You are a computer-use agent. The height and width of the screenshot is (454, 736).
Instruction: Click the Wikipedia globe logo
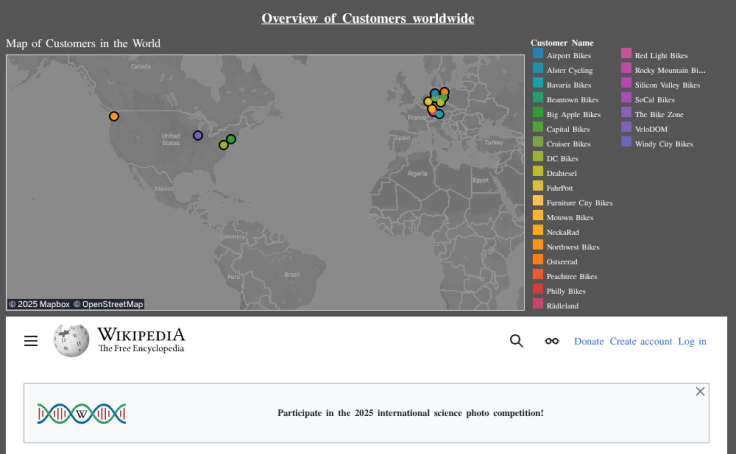pyautogui.click(x=71, y=341)
